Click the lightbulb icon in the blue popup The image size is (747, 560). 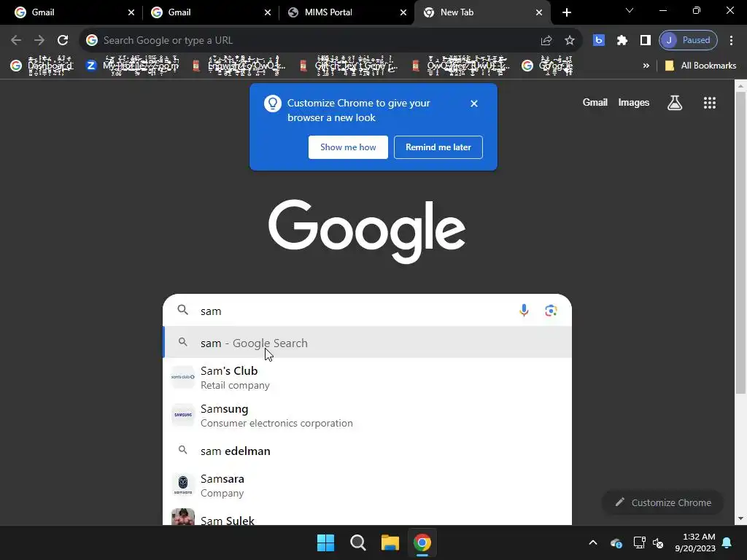pos(273,104)
